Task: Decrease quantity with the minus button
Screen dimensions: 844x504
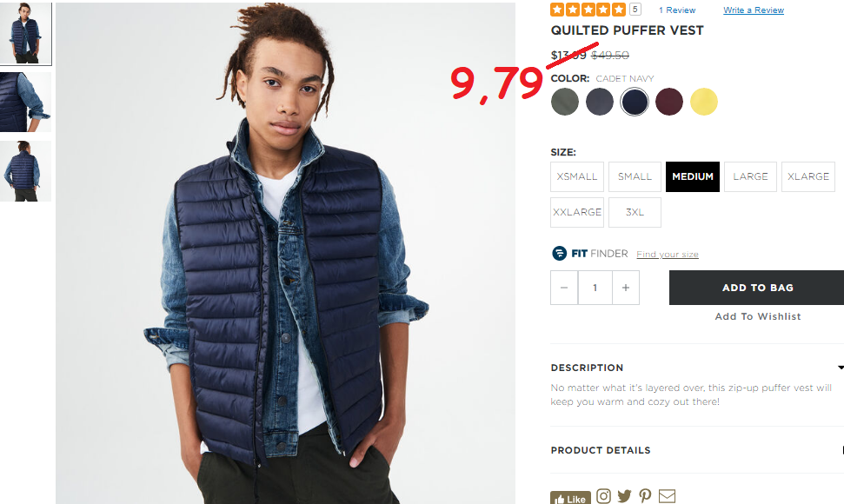Action: 564,288
